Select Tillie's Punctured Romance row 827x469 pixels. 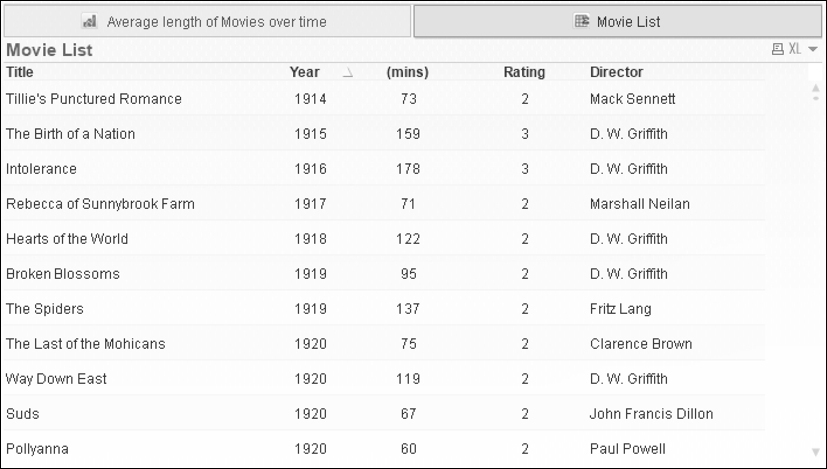click(384, 99)
